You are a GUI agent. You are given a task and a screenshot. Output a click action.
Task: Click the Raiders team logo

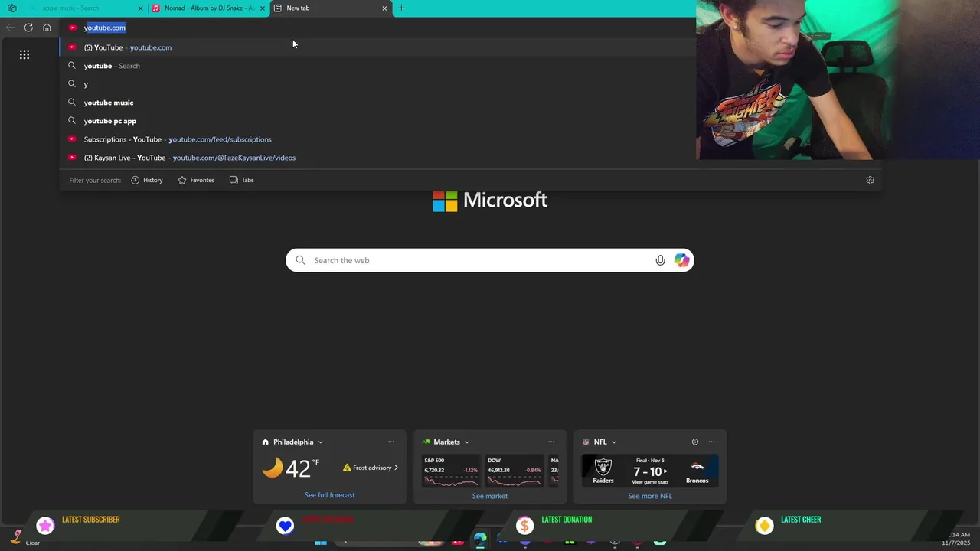pos(603,467)
